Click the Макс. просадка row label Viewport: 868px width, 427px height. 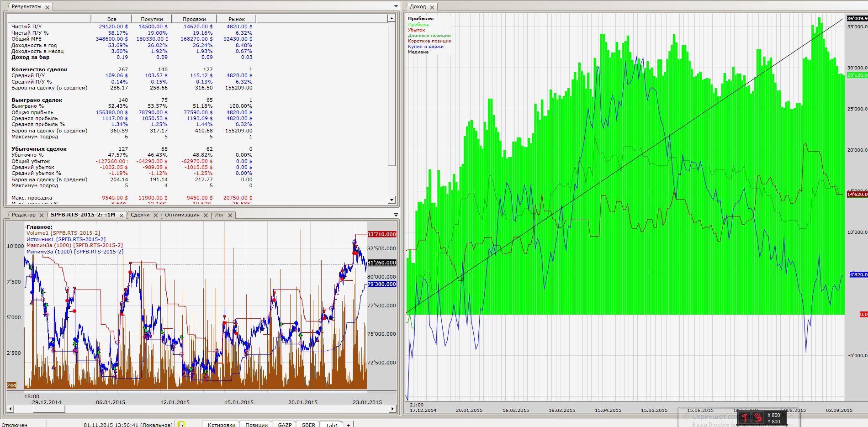pos(32,198)
